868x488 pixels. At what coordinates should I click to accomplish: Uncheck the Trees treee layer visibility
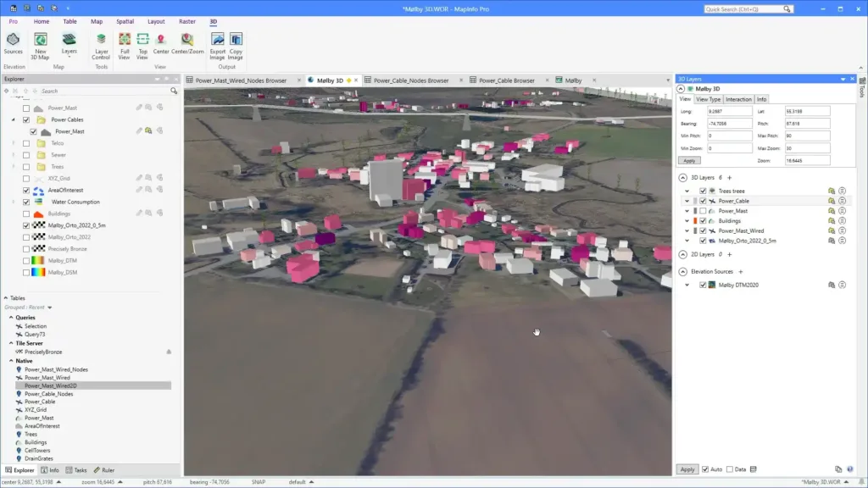[x=703, y=191]
